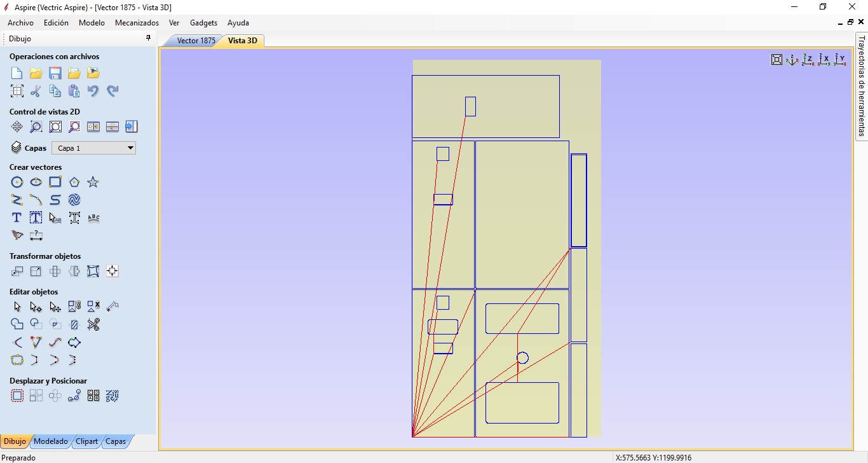
Task: Choose the selection arrow tool
Action: click(17, 307)
